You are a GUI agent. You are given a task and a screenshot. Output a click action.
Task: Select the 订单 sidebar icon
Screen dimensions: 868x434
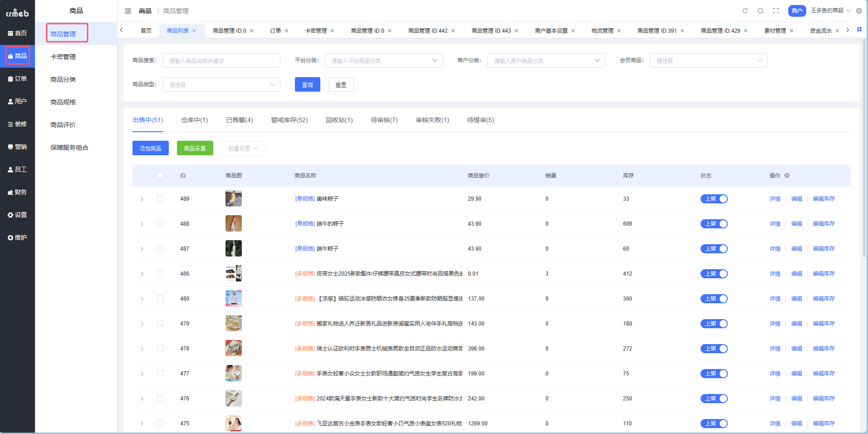(17, 78)
